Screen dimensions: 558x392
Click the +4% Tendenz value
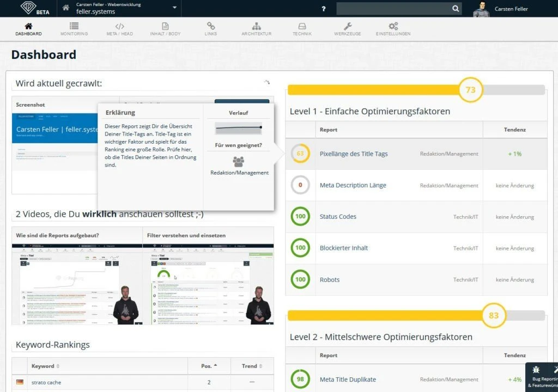(x=514, y=379)
